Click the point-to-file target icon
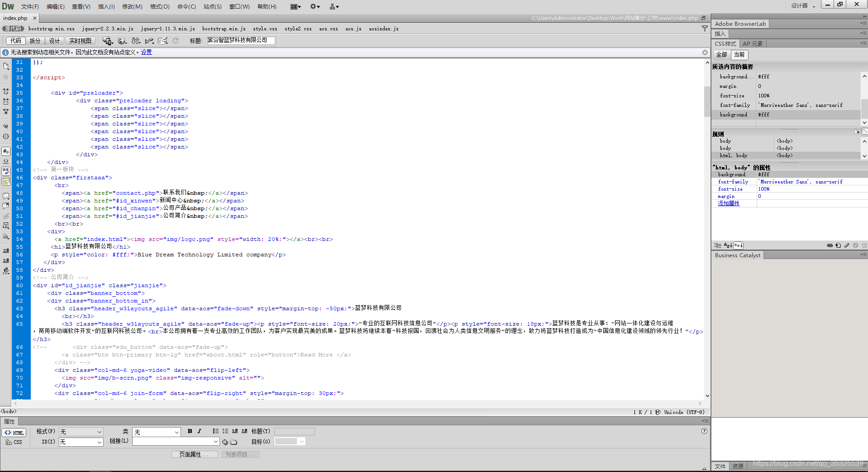 (x=225, y=442)
